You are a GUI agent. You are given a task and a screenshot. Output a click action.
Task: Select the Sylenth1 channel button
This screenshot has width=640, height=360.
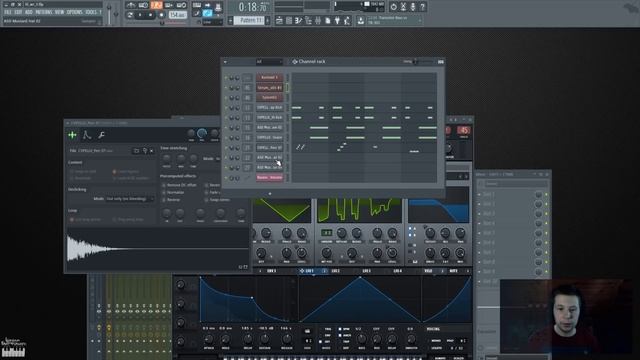click(269, 97)
